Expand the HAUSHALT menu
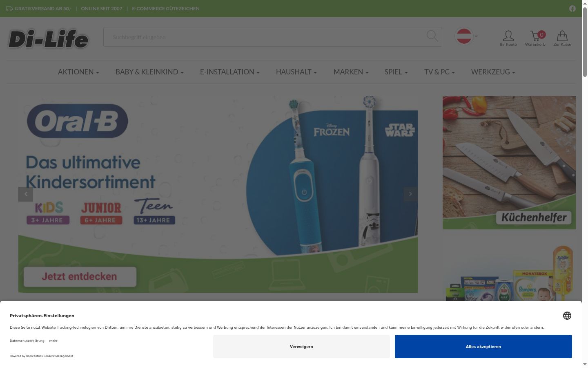588x368 pixels. tap(296, 72)
